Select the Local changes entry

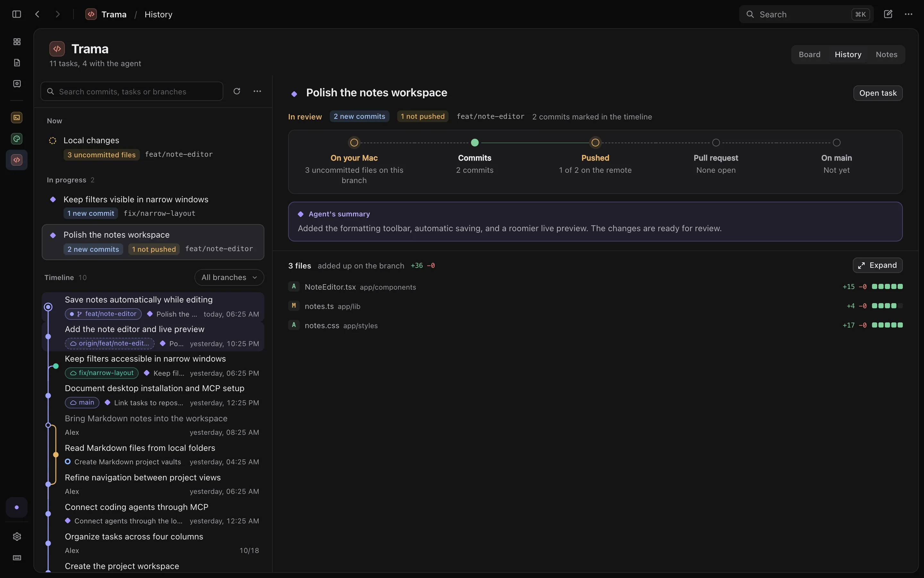tap(153, 147)
